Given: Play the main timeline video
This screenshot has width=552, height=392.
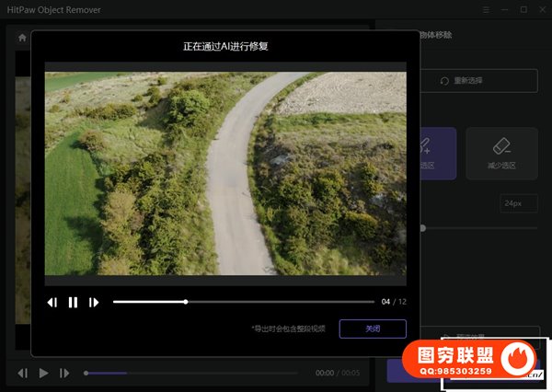Looking at the screenshot, I should tap(43, 373).
